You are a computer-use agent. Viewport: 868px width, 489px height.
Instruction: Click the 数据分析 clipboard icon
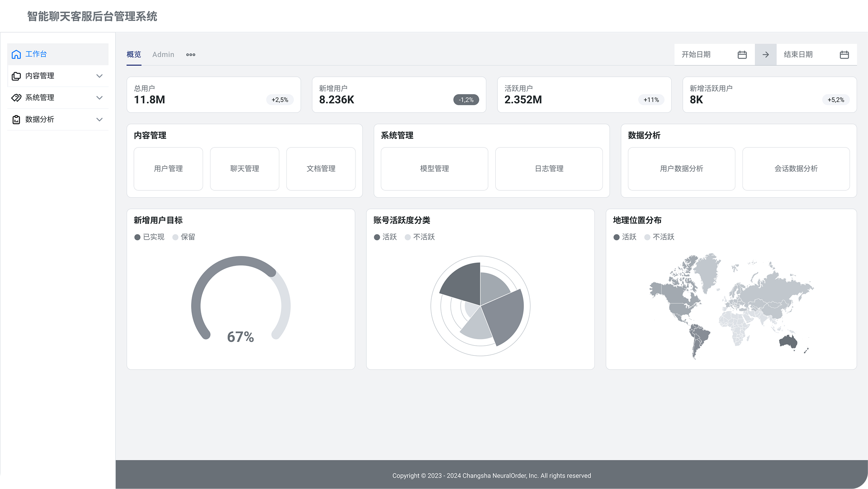pos(16,120)
